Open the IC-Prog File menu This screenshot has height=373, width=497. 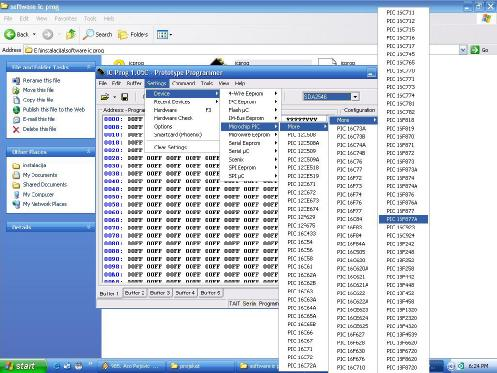103,83
